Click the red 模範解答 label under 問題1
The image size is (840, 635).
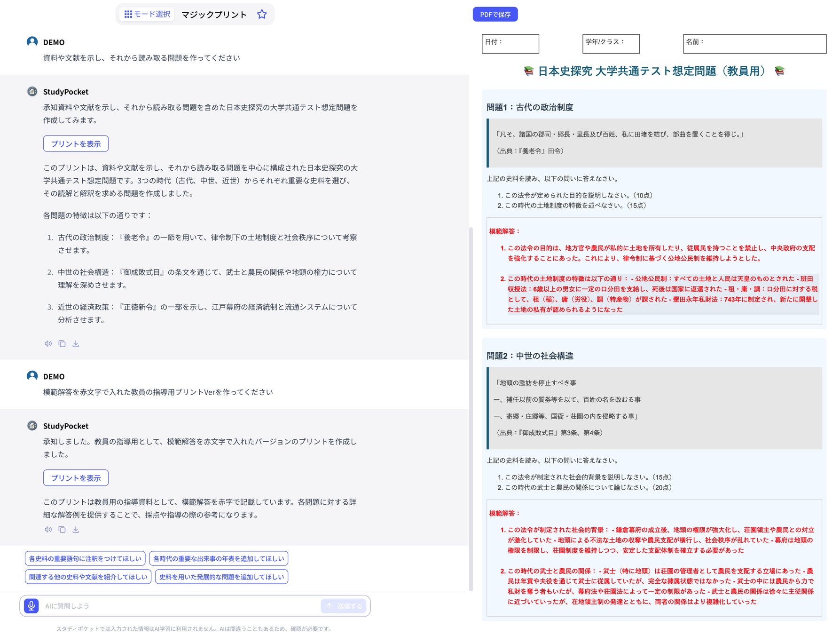tap(504, 231)
